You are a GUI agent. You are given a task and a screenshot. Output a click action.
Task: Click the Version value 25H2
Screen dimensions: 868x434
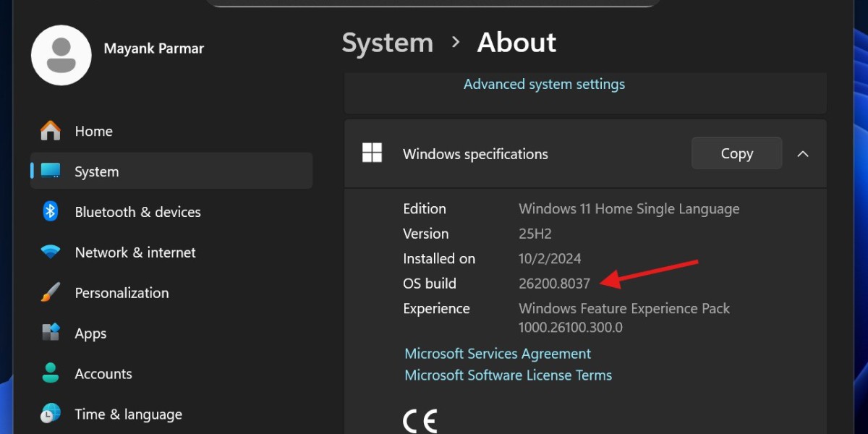pos(535,234)
